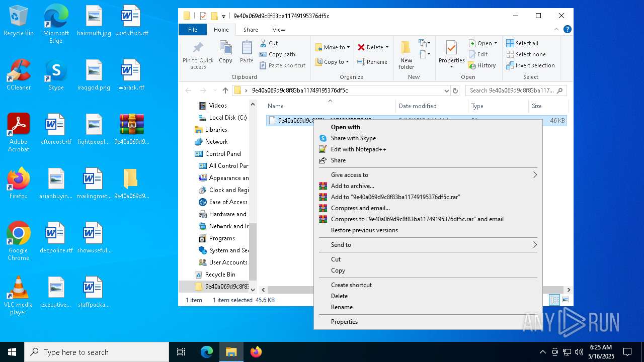Screen dimensions: 644x362
Task: Click the Paste ribbon icon
Action: tap(247, 52)
